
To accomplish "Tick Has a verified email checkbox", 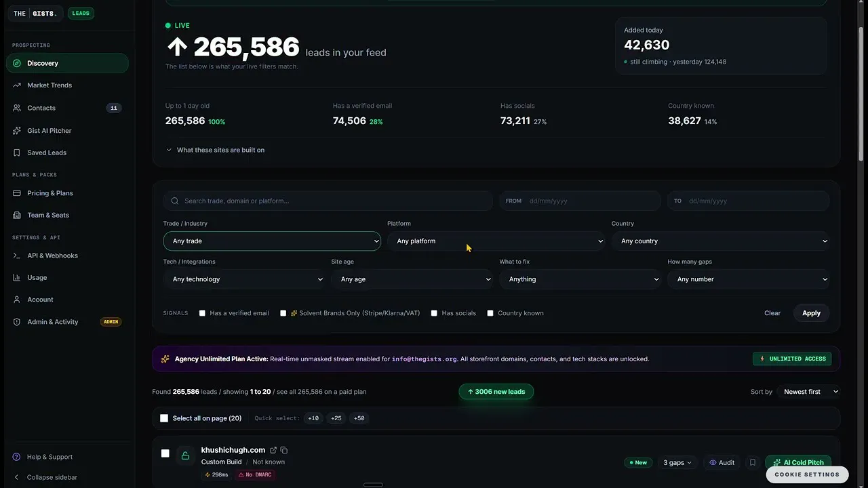I will coord(202,313).
